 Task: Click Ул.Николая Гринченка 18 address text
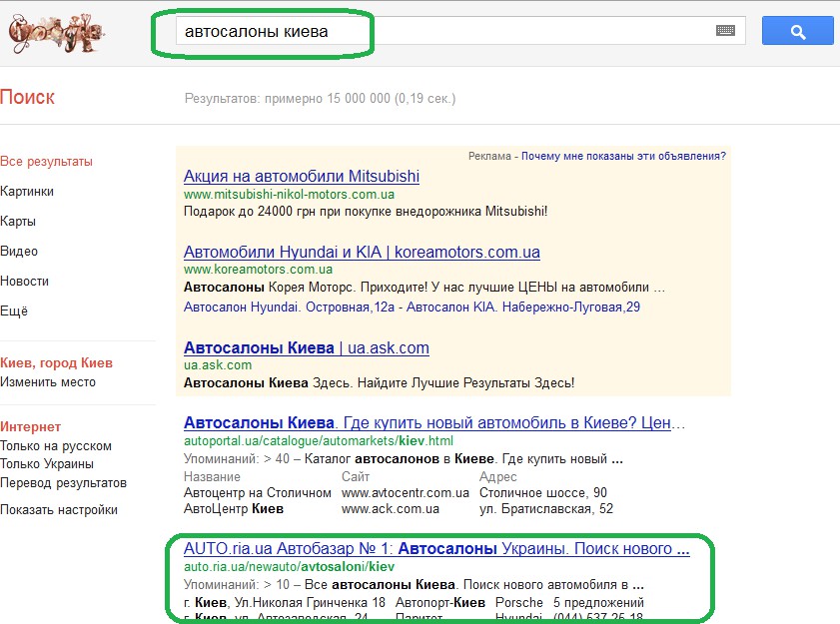311,602
